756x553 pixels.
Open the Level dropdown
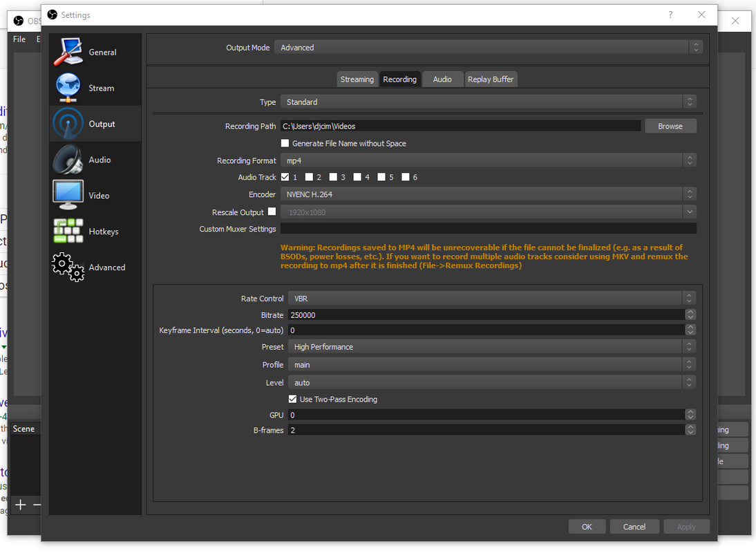[x=492, y=382]
